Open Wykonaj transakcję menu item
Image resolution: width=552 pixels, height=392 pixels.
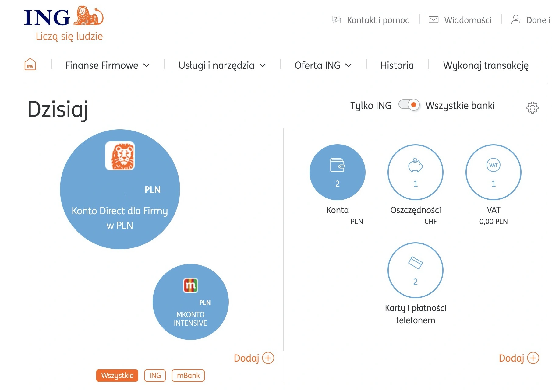(486, 65)
